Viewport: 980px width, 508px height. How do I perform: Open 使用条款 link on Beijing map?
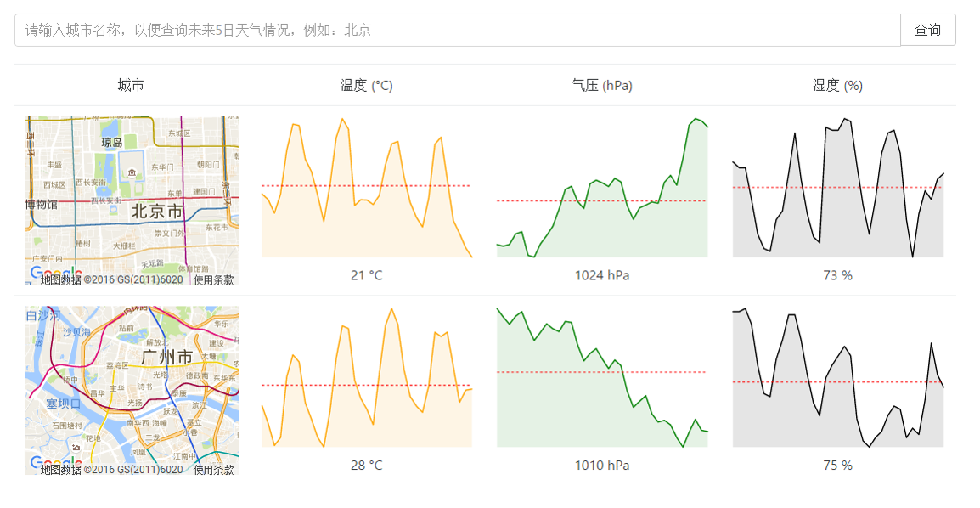click(213, 280)
